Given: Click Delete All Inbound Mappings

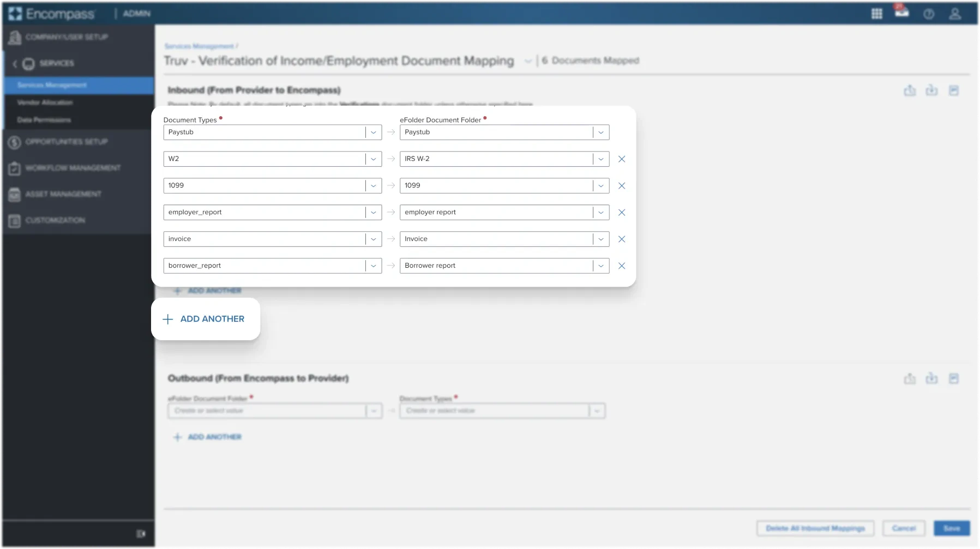Looking at the screenshot, I should 815,528.
